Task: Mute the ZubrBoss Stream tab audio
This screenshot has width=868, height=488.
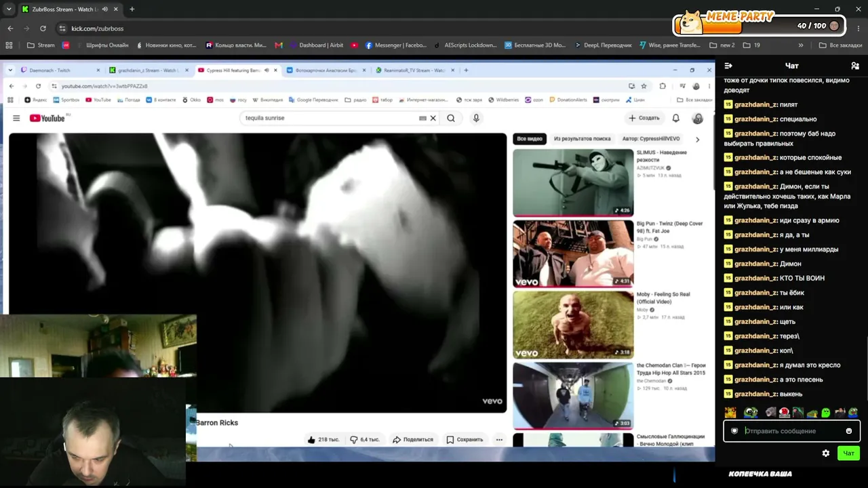Action: (104, 9)
